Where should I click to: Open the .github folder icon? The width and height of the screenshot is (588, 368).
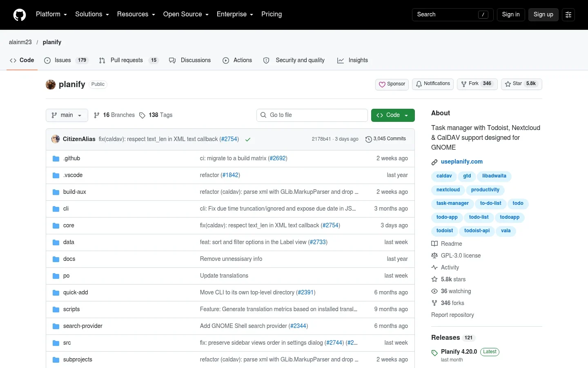[56, 159]
